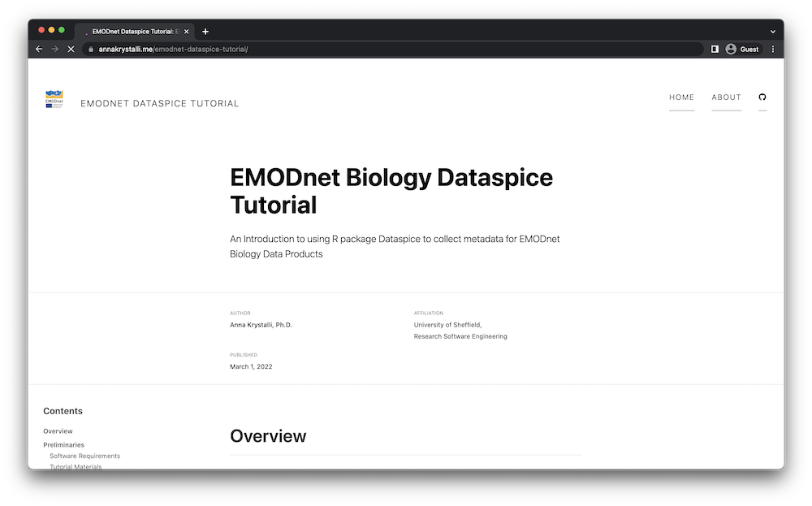Click the padlock site info icon
The image size is (812, 506).
[x=91, y=50]
